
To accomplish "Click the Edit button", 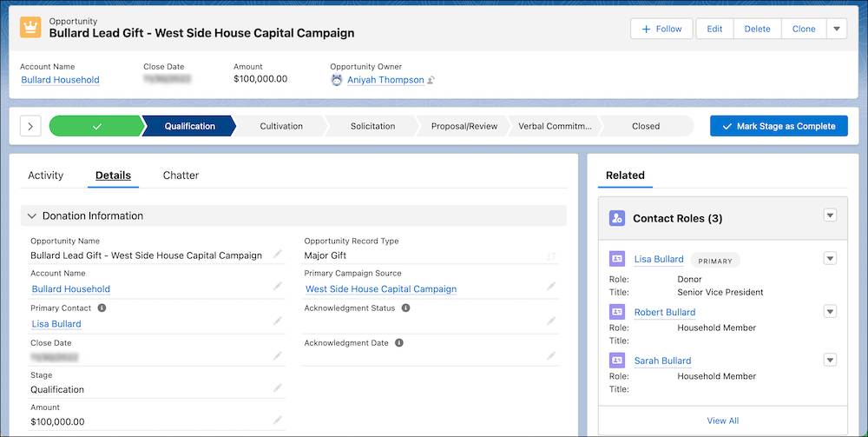I will click(714, 29).
